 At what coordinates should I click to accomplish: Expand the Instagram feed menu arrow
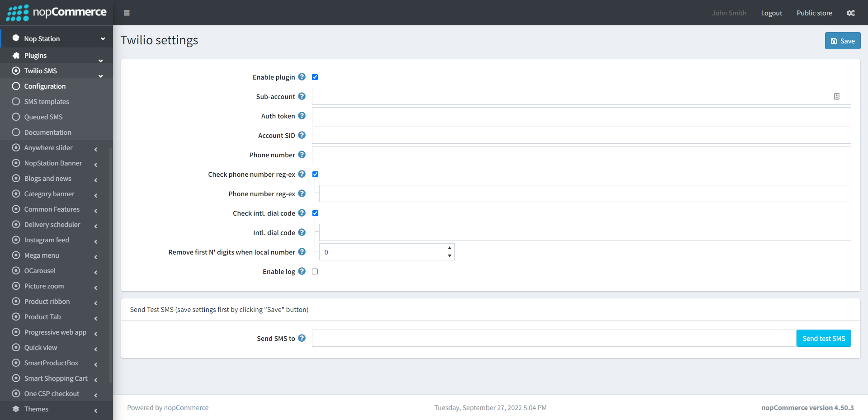point(96,241)
